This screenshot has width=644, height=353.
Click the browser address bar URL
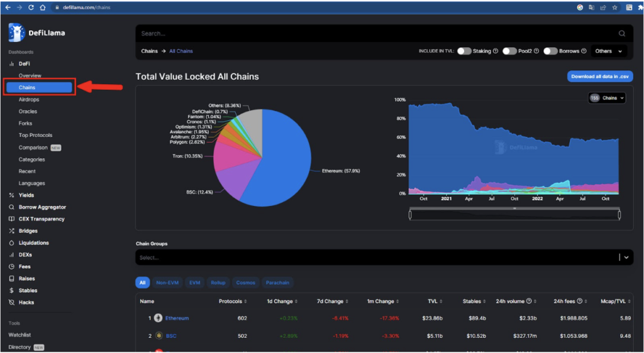87,8
